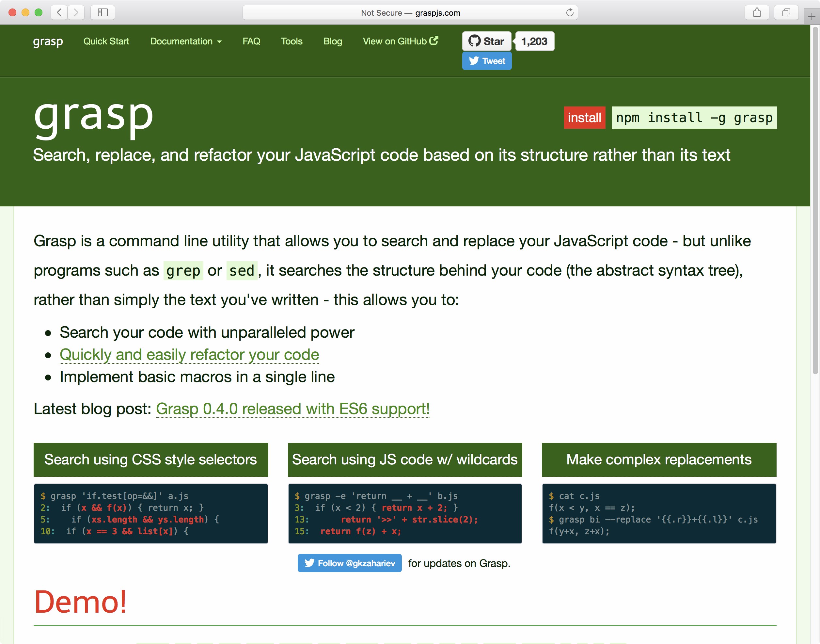Open the FAQ page
This screenshot has width=820, height=644.
pos(251,41)
